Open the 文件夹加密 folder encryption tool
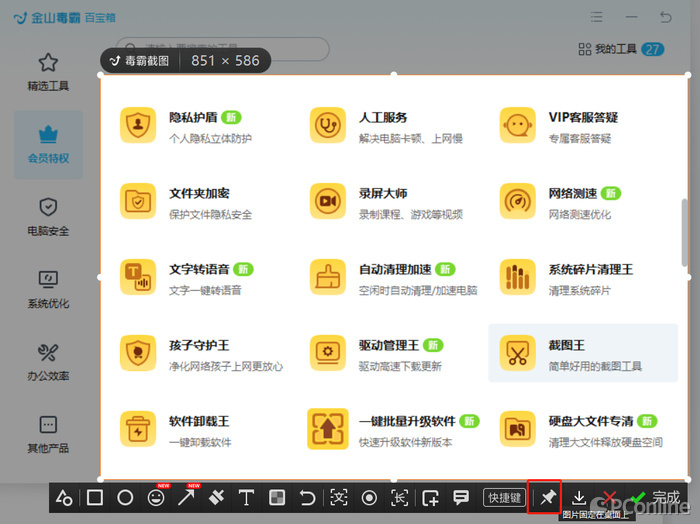Image resolution: width=700 pixels, height=524 pixels. (x=138, y=201)
